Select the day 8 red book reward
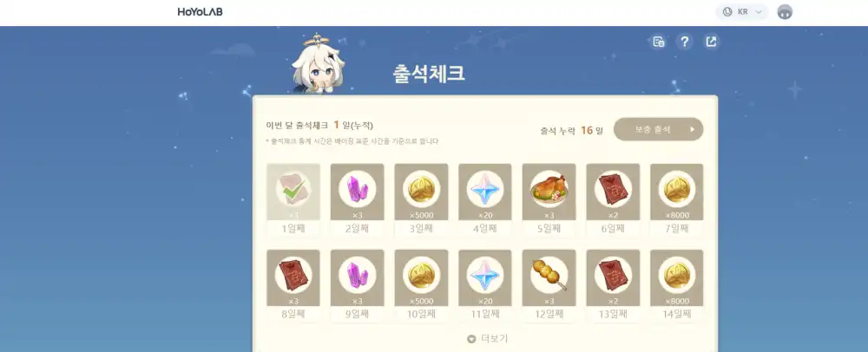Image resolution: width=868 pixels, height=352 pixels. [293, 286]
